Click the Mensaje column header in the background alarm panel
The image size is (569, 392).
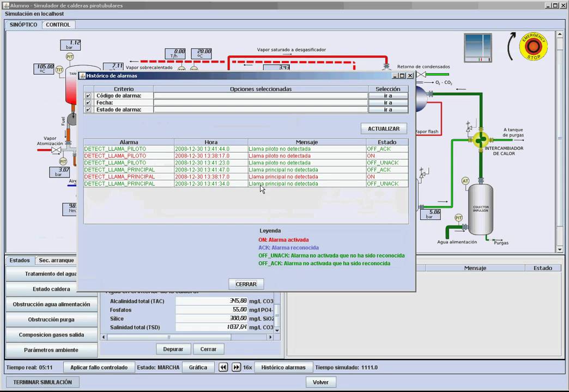coord(475,268)
